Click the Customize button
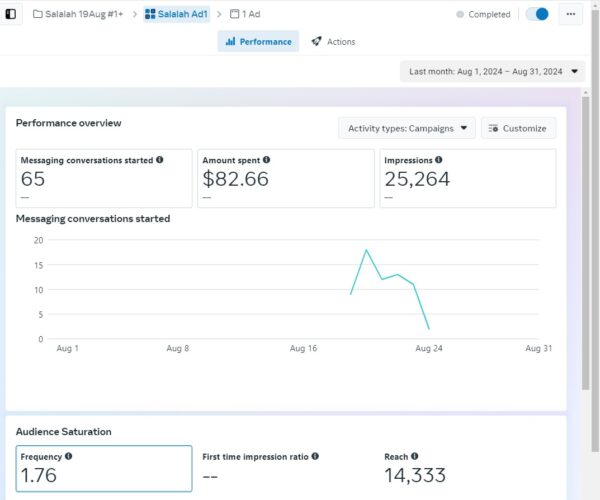This screenshot has width=600, height=500. [x=518, y=128]
